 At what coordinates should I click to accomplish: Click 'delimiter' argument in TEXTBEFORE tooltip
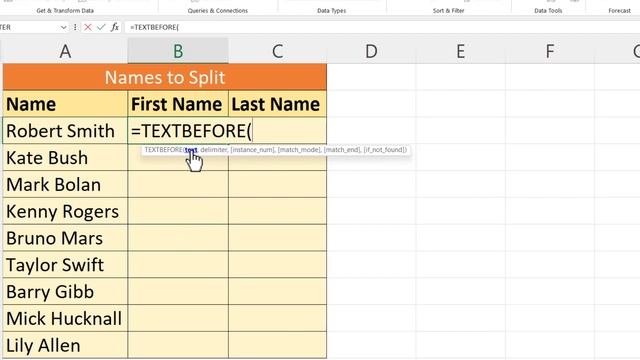click(213, 150)
